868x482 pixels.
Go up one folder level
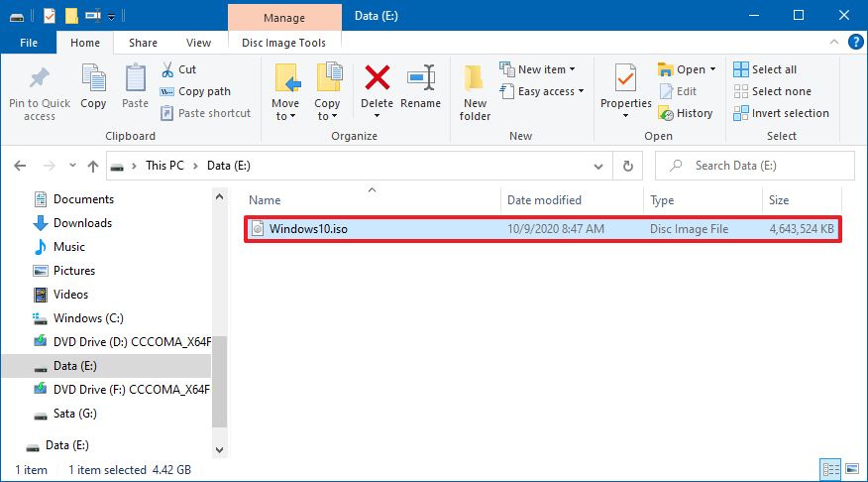(x=93, y=166)
